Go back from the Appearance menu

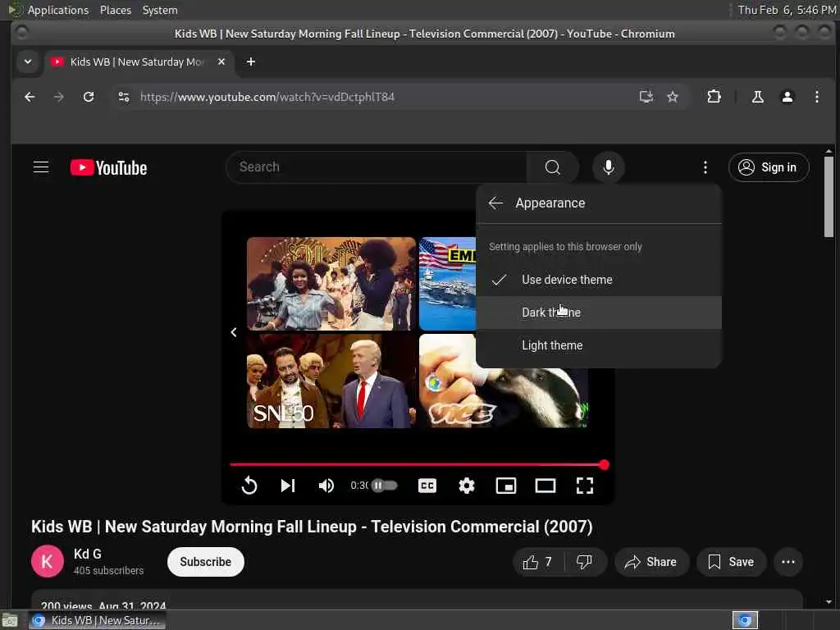tap(495, 203)
